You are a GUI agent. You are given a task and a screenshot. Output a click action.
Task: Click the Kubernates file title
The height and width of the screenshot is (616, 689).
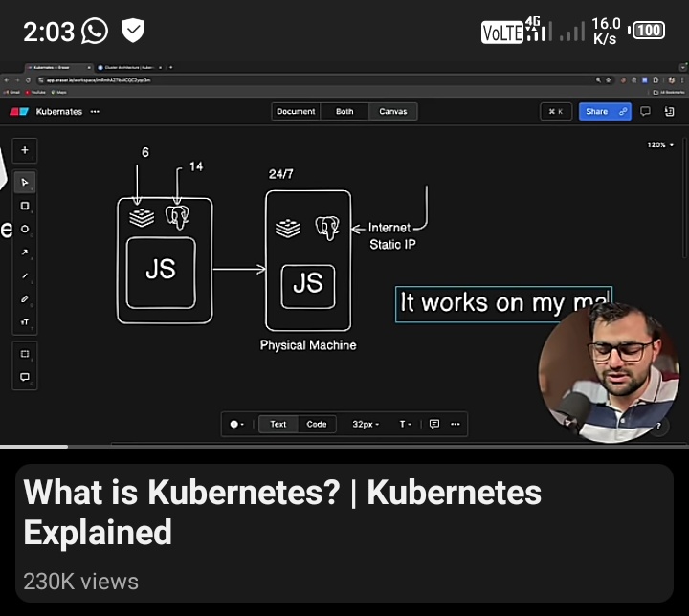(x=59, y=112)
